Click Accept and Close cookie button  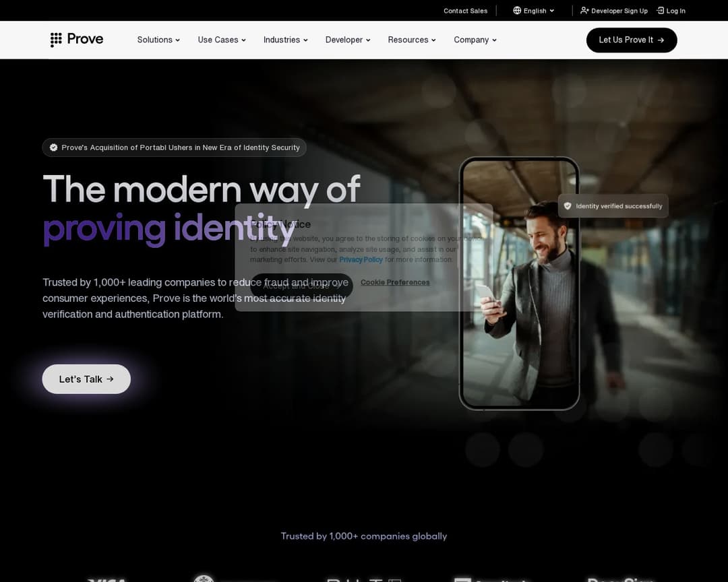301,286
